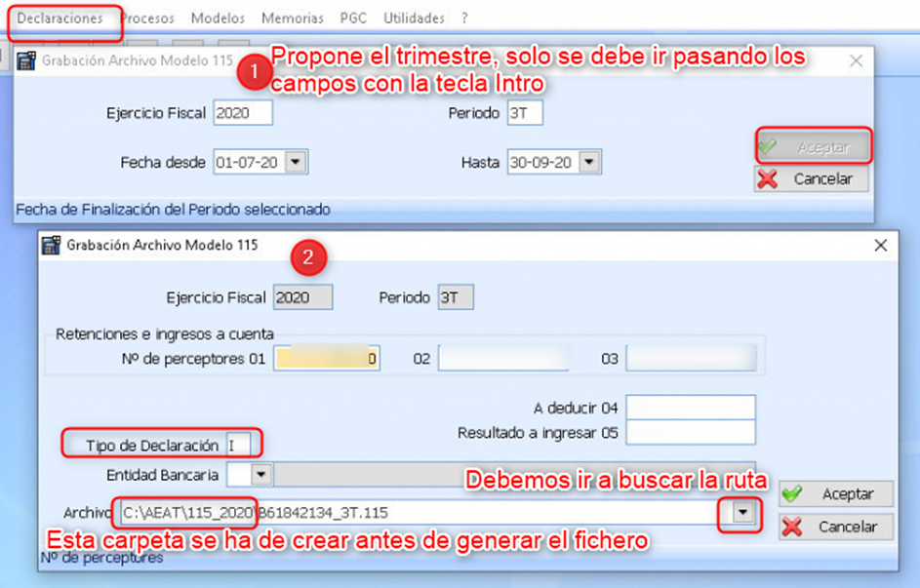Click calculator icon in the perceptores dialog title

(x=52, y=246)
